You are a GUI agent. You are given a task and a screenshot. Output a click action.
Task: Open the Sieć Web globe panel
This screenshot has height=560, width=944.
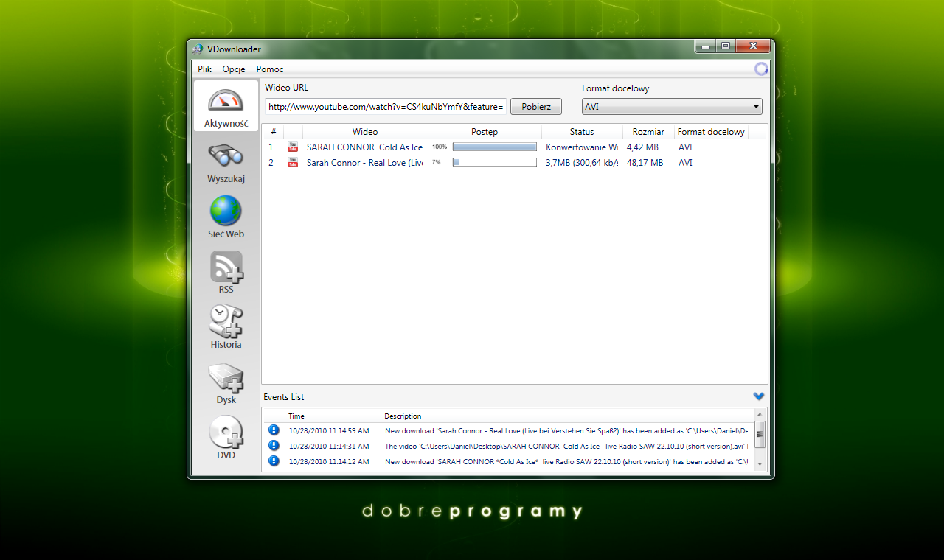226,217
